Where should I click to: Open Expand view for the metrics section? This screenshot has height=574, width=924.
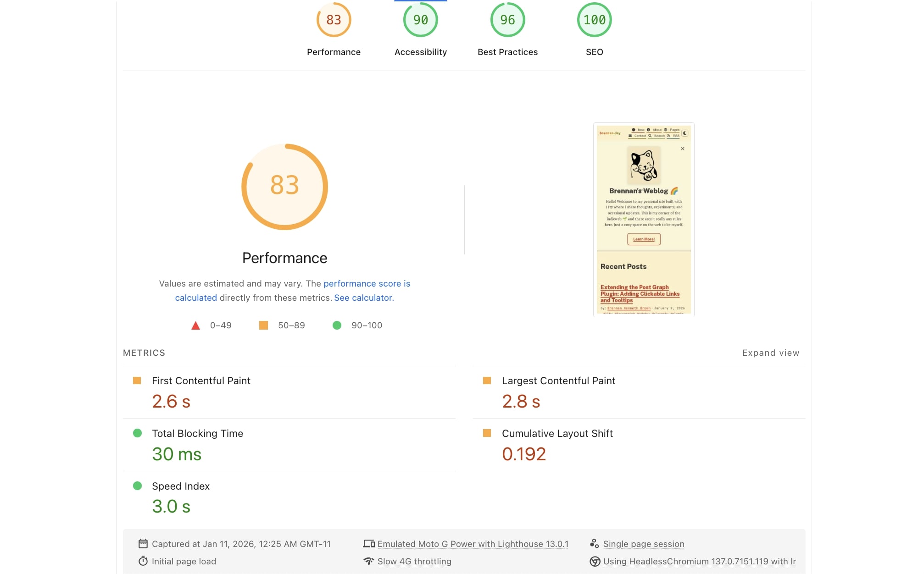pyautogui.click(x=770, y=353)
